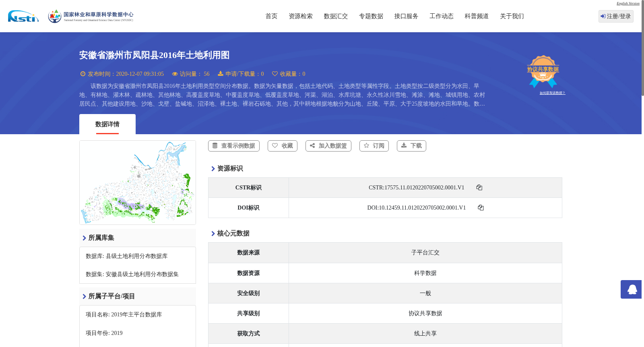Copy the CSTR identifier with its copy icon
The height and width of the screenshot is (347, 644).
pos(479,187)
